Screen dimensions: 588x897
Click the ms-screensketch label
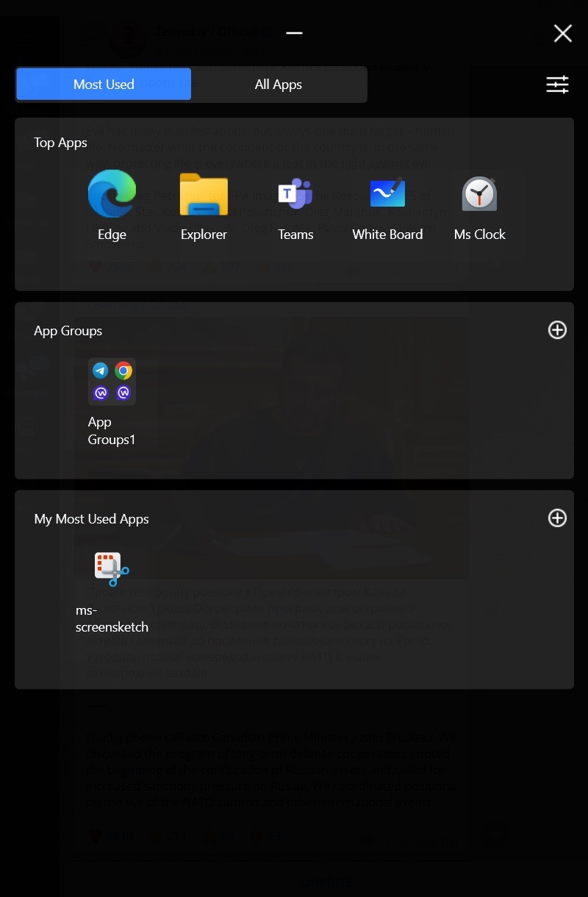pos(112,619)
